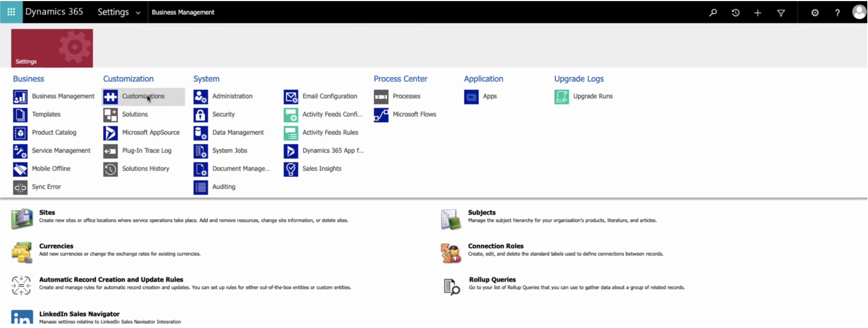Click the quick create plus icon
This screenshot has height=328, width=868.
click(x=757, y=13)
